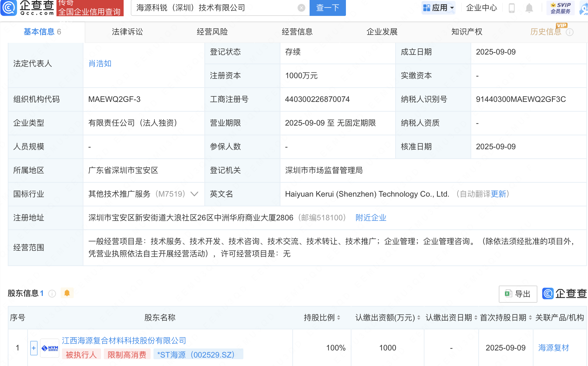Click the HYM shareholder logo thumbnail

pos(50,348)
